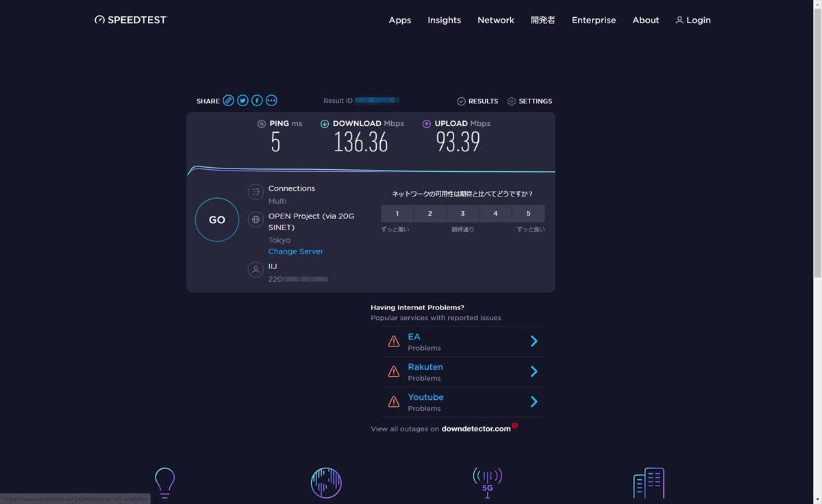
Task: Click the enterprise building icon
Action: tap(649, 483)
